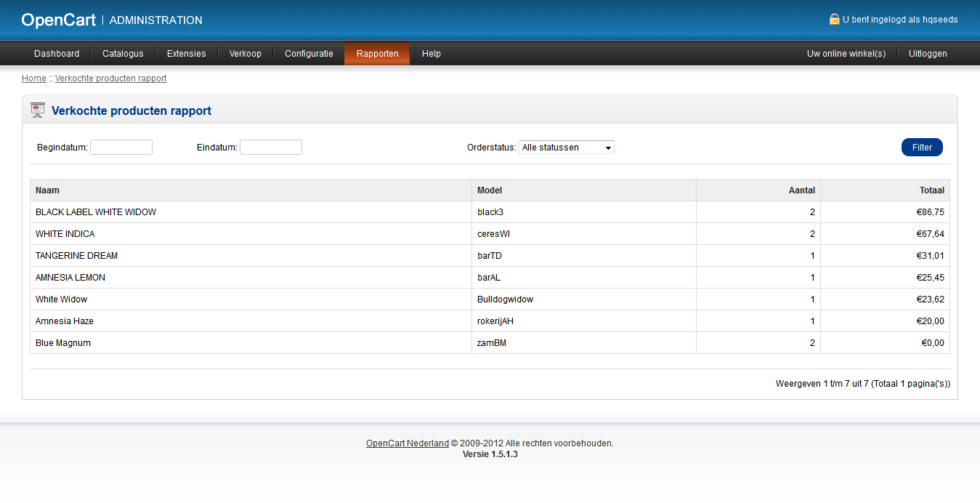Select the Rapporten menu tab

pyautogui.click(x=377, y=54)
